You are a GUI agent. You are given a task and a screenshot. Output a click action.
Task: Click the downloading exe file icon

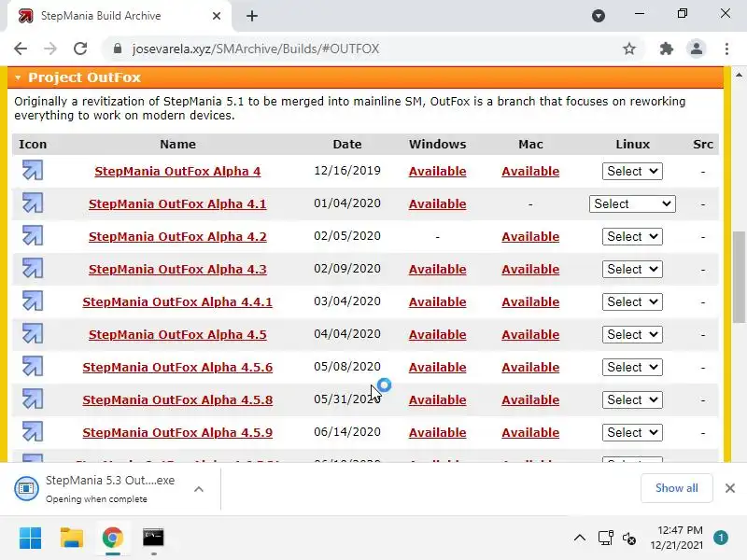click(26, 488)
